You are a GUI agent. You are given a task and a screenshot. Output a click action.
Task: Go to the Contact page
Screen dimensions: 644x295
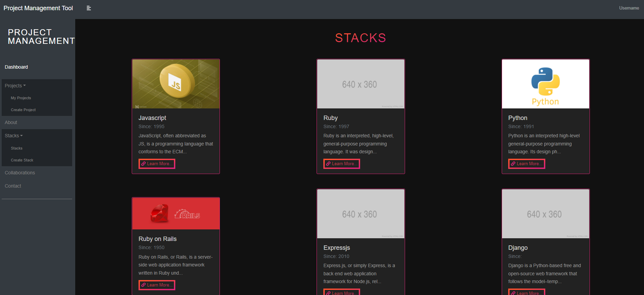tap(13, 186)
